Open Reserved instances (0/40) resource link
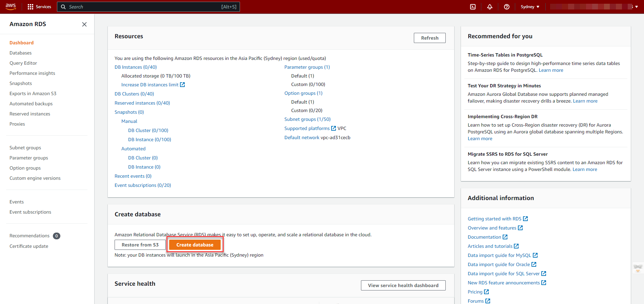The image size is (644, 304). [x=142, y=103]
